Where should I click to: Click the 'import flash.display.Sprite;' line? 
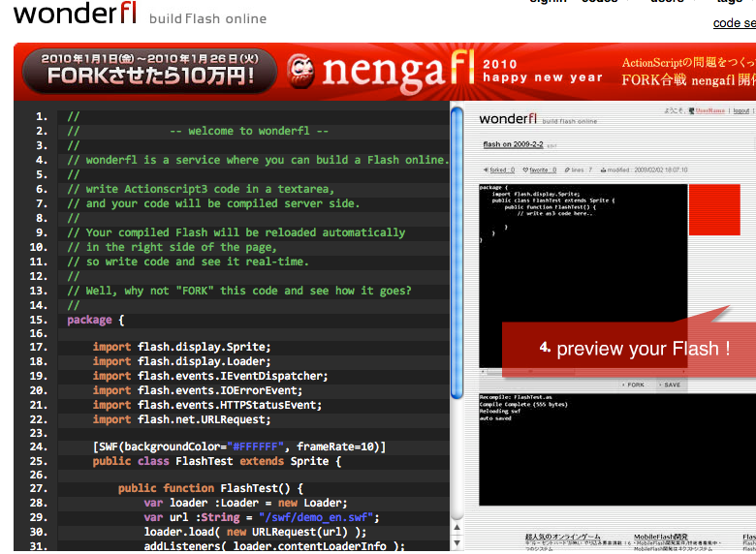click(182, 347)
